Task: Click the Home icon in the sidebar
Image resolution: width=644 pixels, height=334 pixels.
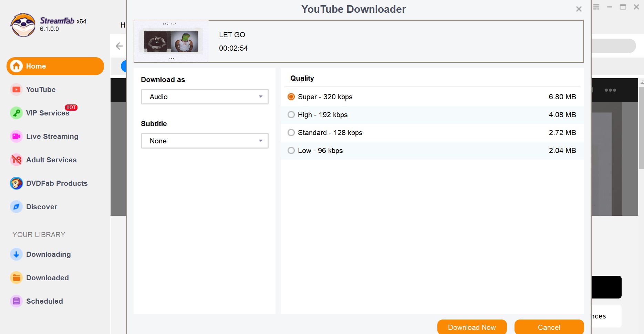Action: tap(16, 66)
